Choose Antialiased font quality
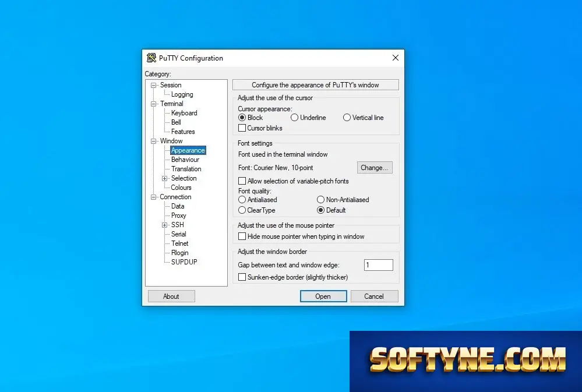 pyautogui.click(x=242, y=200)
